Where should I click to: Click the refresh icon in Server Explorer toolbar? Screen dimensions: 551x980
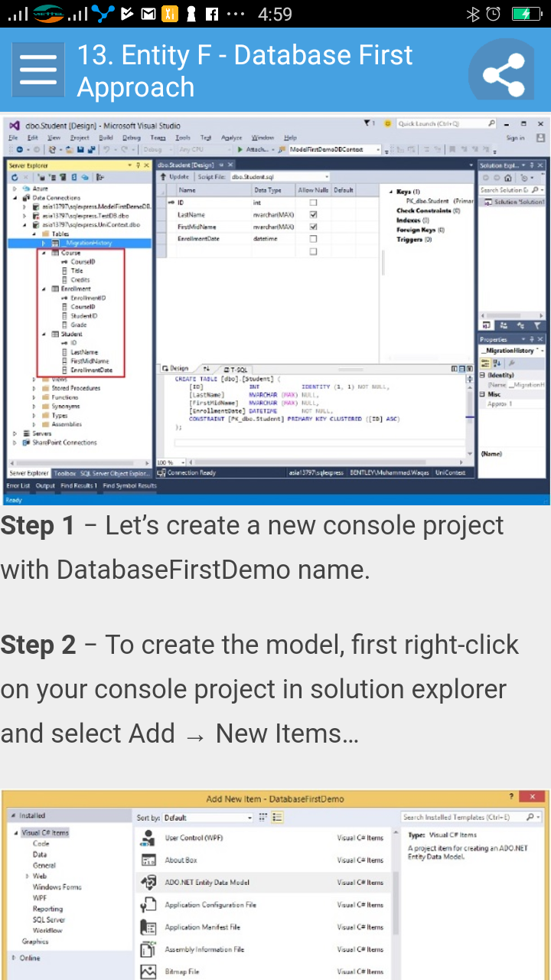(x=15, y=178)
